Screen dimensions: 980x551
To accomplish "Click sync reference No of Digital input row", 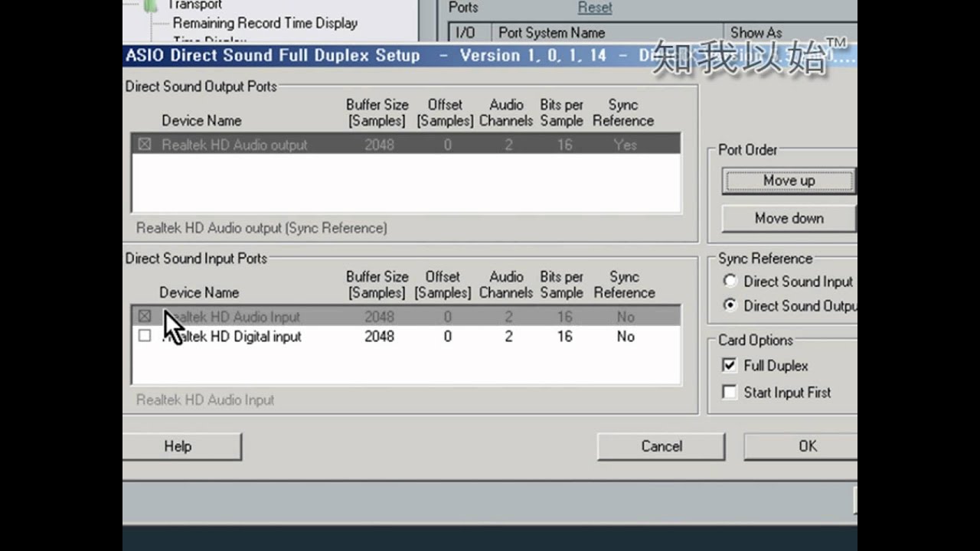I will click(x=626, y=337).
